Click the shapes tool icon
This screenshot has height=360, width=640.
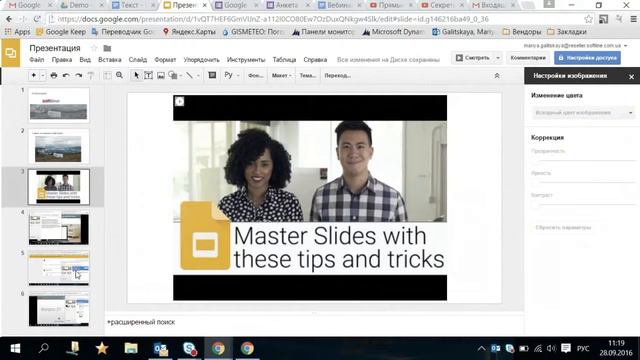pyautogui.click(x=173, y=76)
